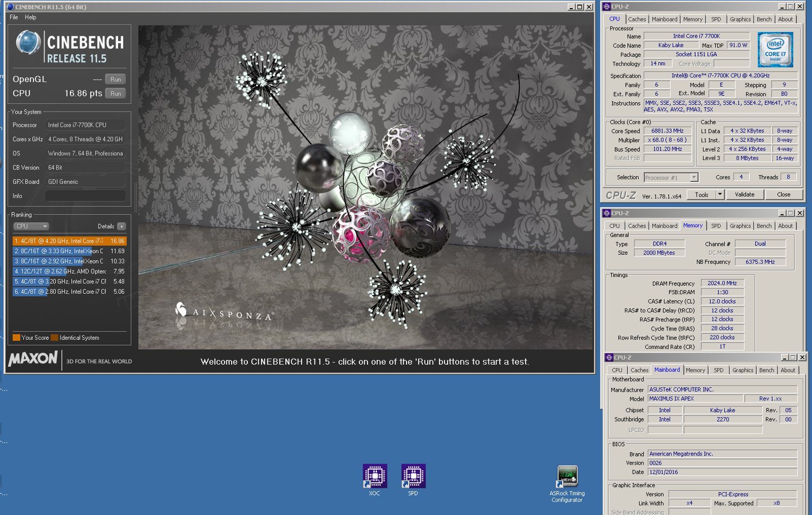
Task: Click the Processor field showing i7-7700K
Action: (86, 125)
